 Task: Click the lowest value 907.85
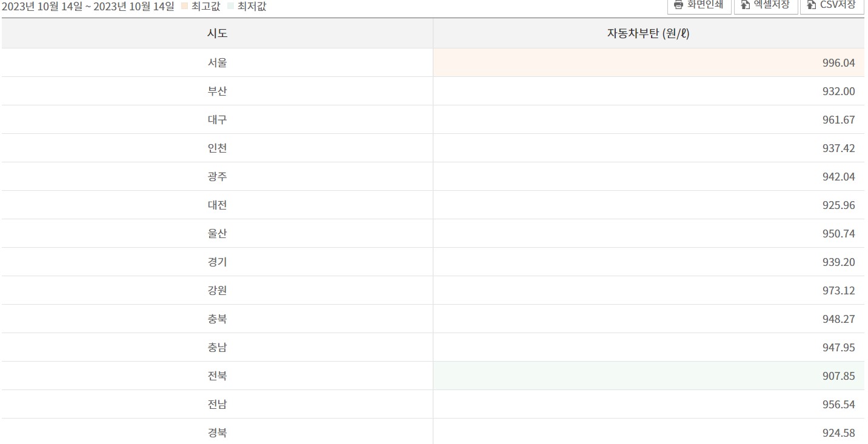click(838, 376)
